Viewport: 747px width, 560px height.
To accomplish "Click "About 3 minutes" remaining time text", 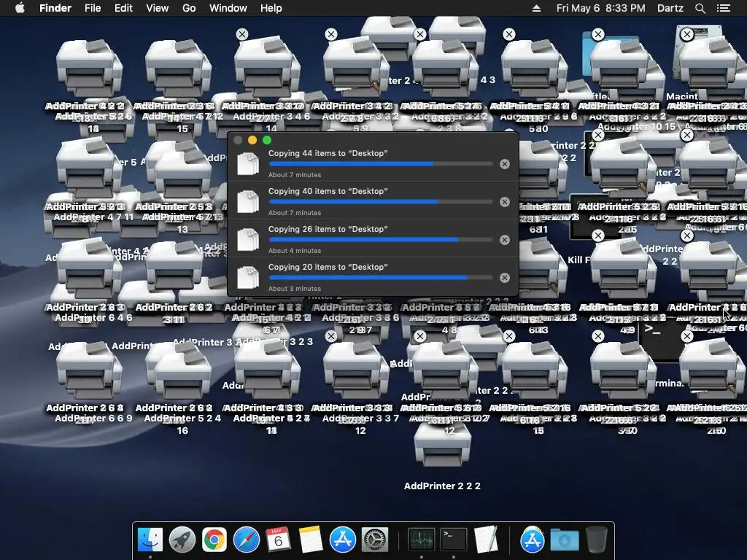I will 295,289.
